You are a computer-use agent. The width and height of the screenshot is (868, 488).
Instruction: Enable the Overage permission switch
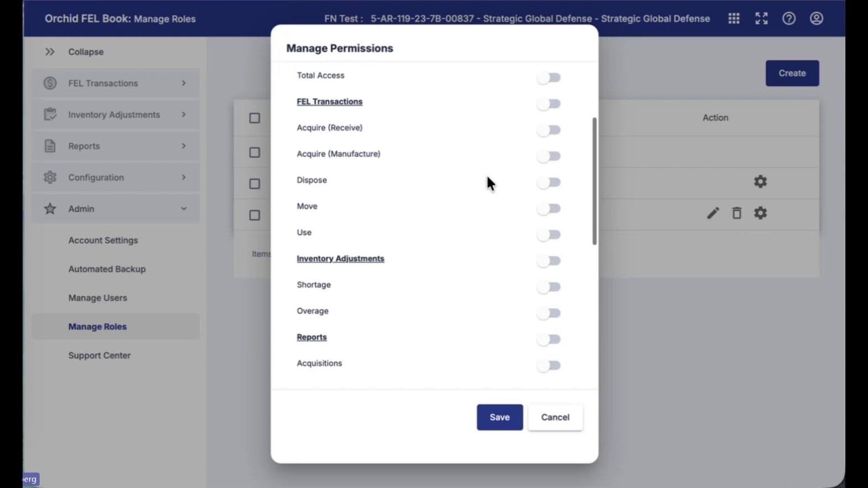point(549,313)
